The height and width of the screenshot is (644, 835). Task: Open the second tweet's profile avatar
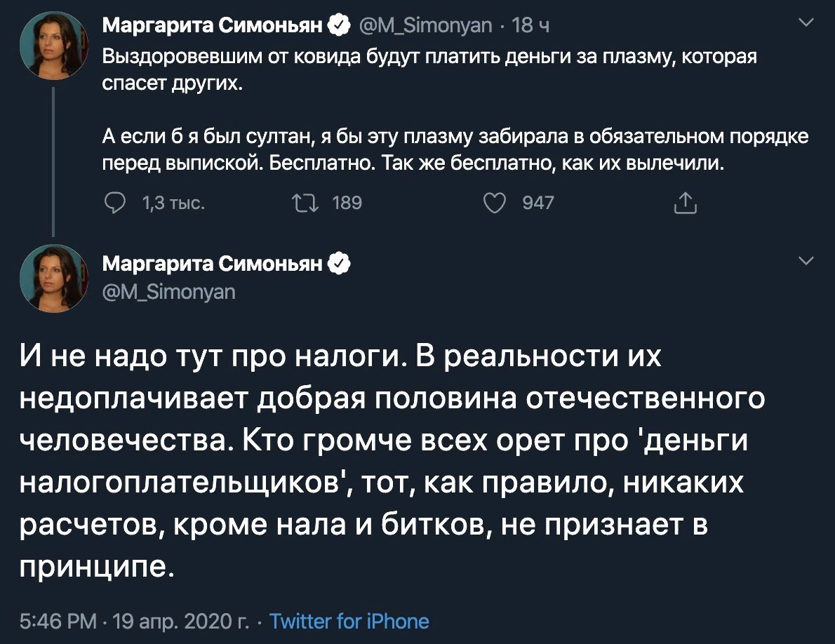tap(54, 279)
